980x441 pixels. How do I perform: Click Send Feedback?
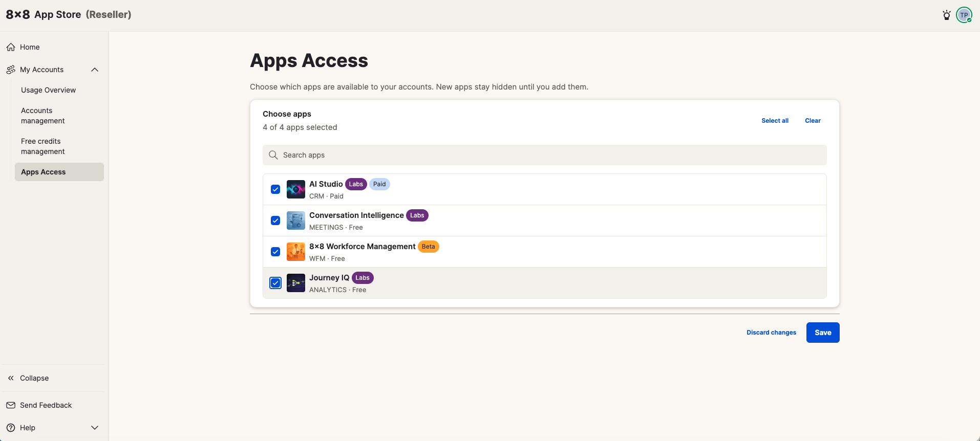coord(46,405)
